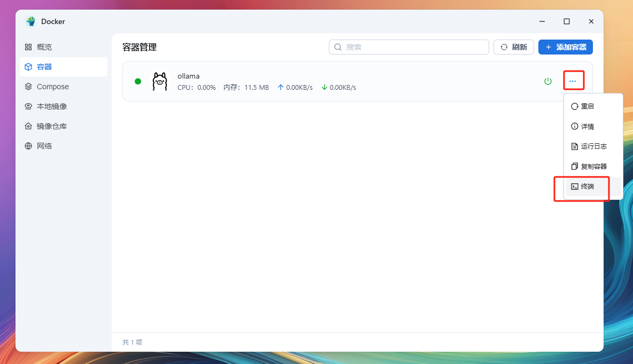Choose 详情 details from the menu
Image resolution: width=633 pixels, height=364 pixels.
pos(593,127)
